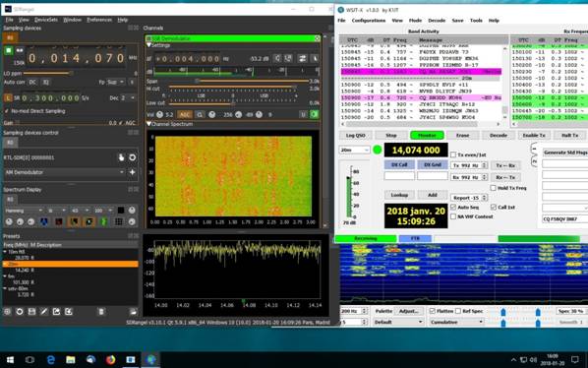Open the Tools menu in WSJT-X

click(476, 21)
